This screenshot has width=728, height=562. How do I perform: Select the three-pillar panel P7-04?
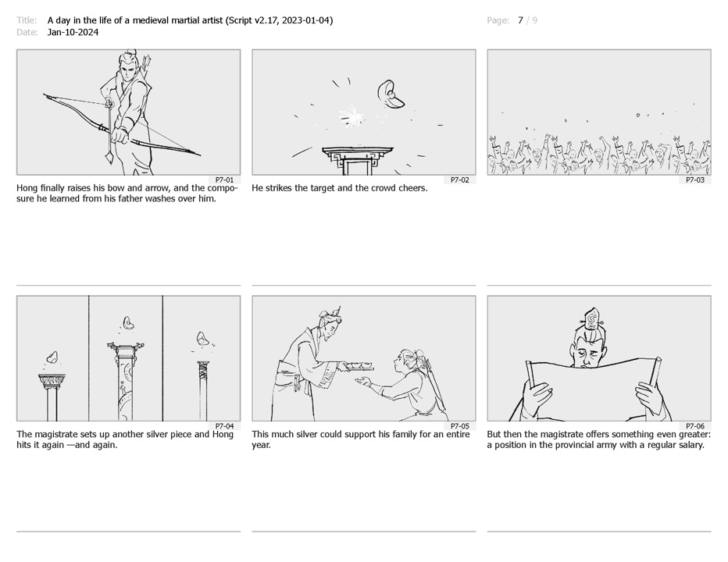[129, 358]
